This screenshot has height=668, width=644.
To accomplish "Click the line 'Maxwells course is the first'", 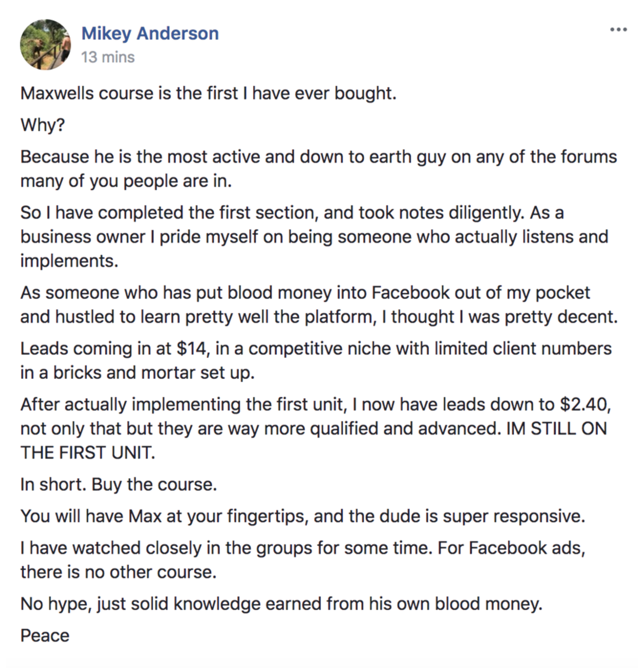I will pos(208,93).
